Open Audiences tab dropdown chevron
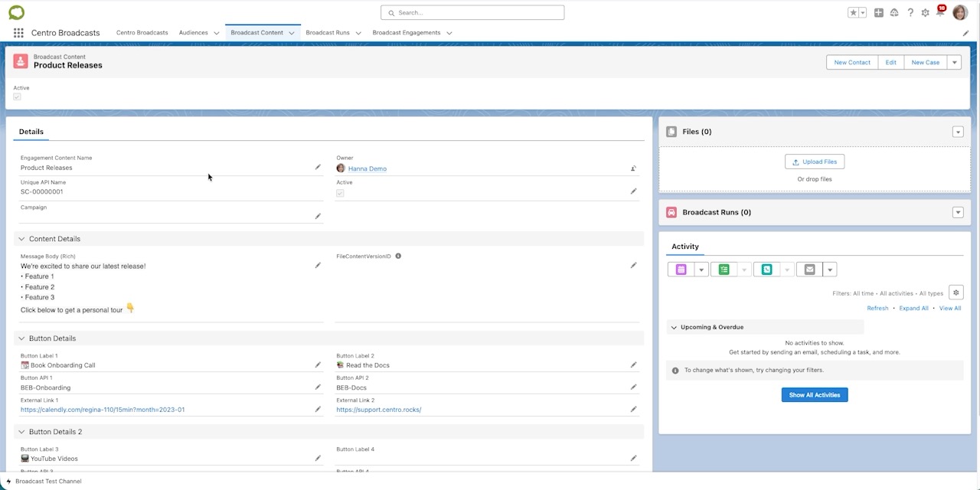The height and width of the screenshot is (490, 980). 215,33
